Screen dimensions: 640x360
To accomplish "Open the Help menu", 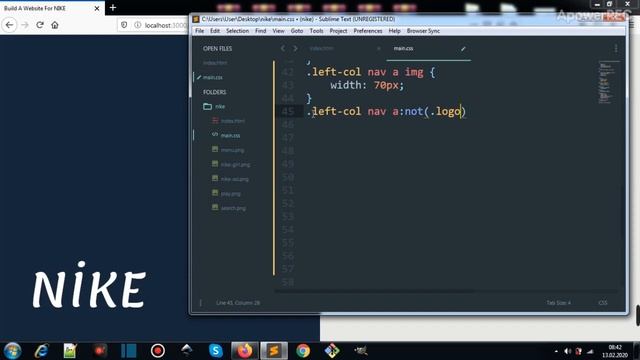I will [x=394, y=31].
